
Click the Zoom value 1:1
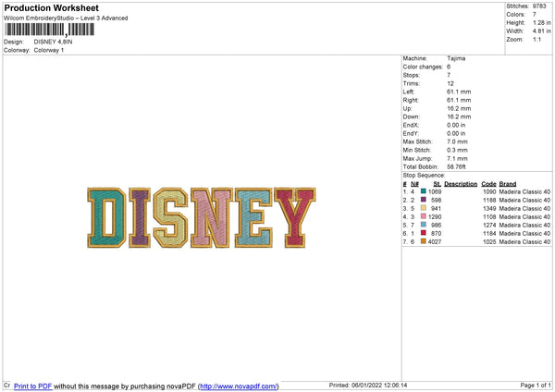[536, 39]
